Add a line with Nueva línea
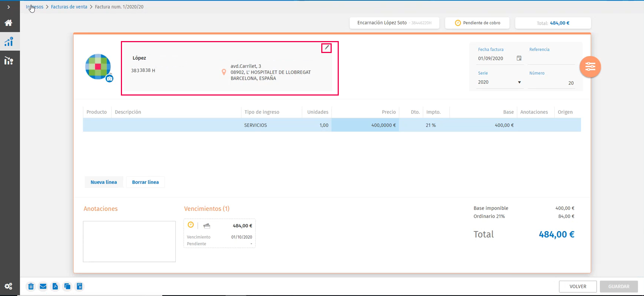The image size is (644, 296). [x=104, y=182]
